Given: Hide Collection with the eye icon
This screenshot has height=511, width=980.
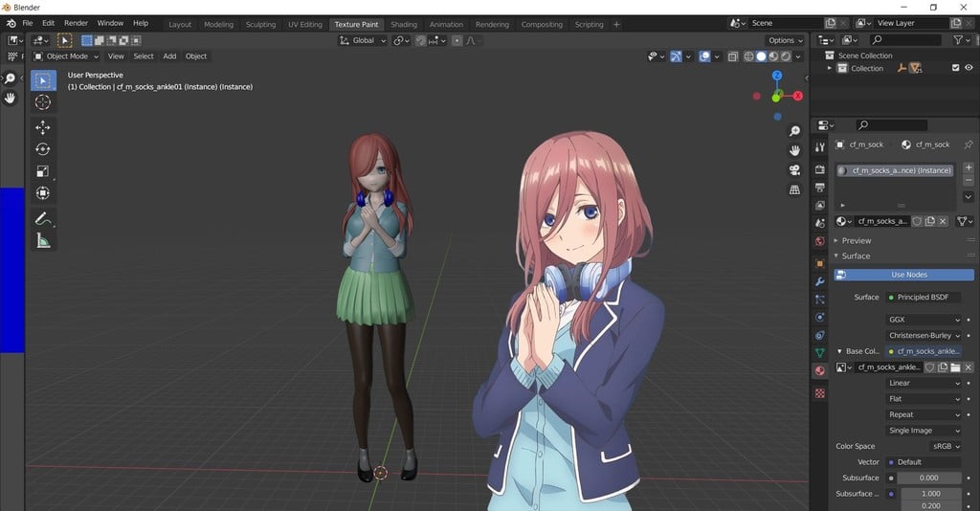Looking at the screenshot, I should pyautogui.click(x=969, y=68).
